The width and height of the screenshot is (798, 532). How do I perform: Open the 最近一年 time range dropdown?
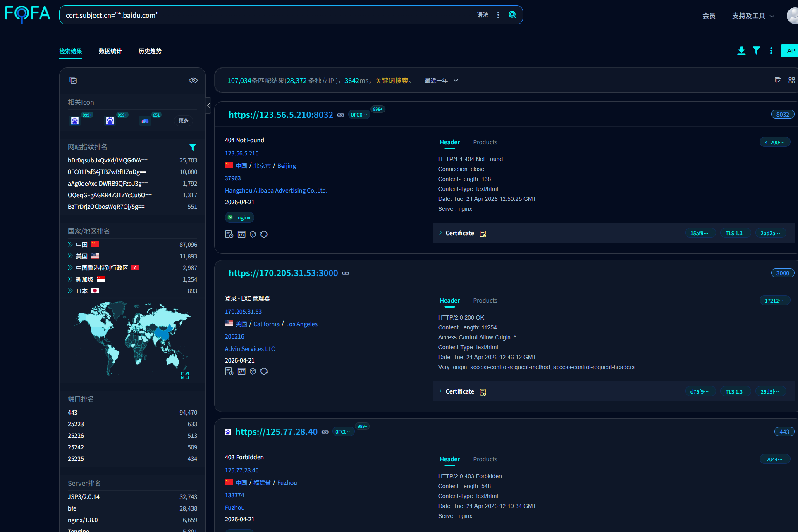[x=442, y=81]
